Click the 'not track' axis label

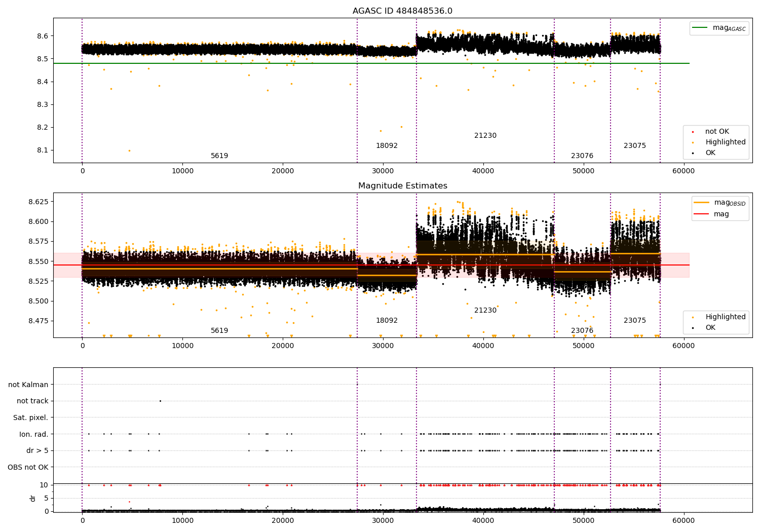coord(32,401)
